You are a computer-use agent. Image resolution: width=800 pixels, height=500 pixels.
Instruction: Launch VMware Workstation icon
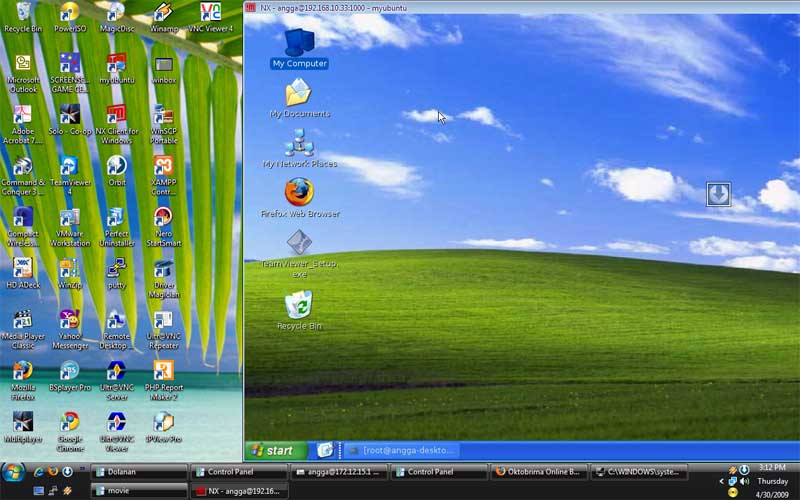click(x=70, y=227)
